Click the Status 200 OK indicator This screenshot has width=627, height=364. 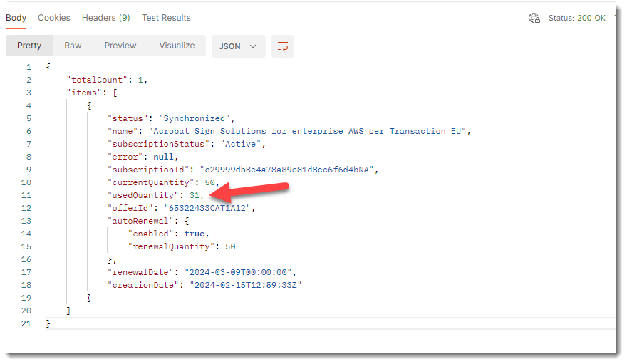point(576,18)
